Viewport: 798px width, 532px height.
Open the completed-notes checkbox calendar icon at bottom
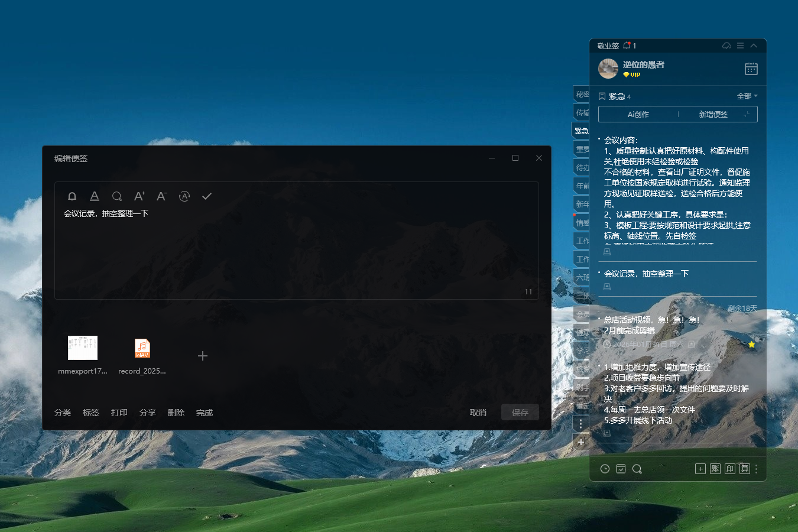click(621, 469)
